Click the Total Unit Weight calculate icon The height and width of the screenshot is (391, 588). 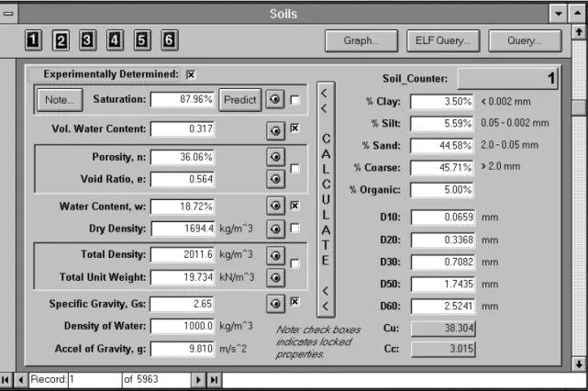pyautogui.click(x=275, y=278)
